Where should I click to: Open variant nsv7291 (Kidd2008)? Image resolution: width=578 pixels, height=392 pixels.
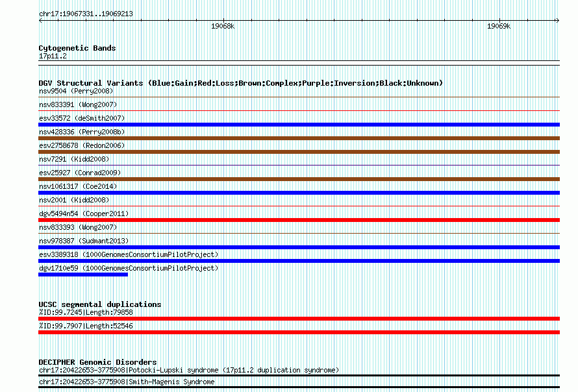pyautogui.click(x=74, y=159)
